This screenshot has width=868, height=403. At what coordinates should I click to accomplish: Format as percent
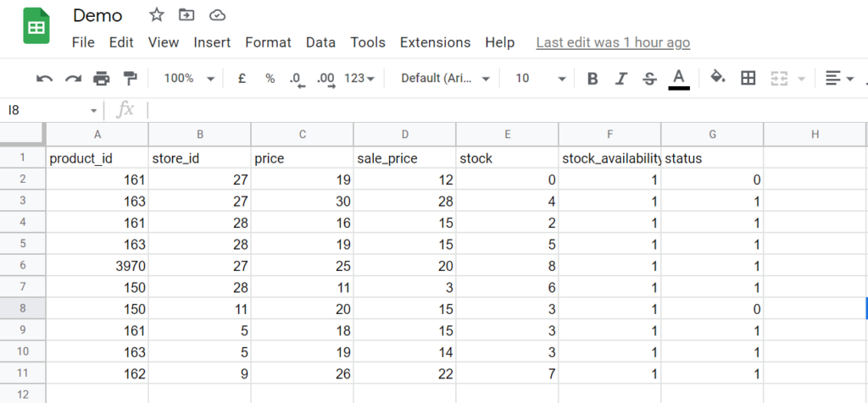point(270,79)
